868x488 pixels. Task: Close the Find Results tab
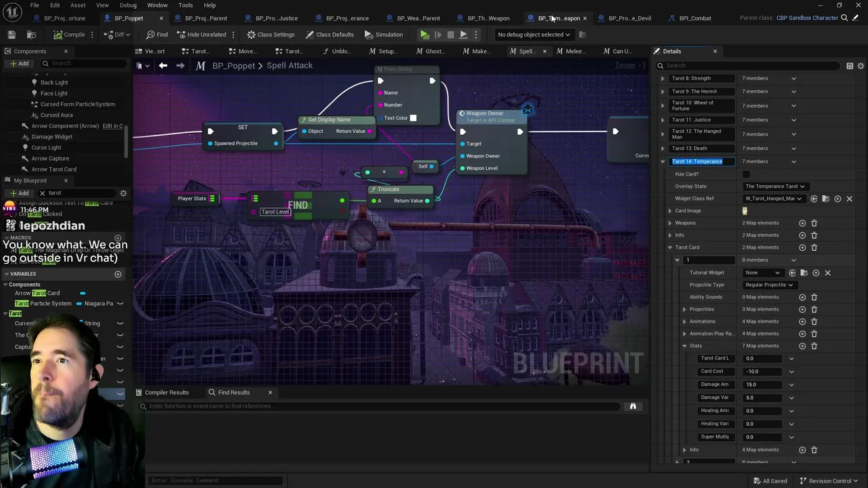tap(270, 392)
